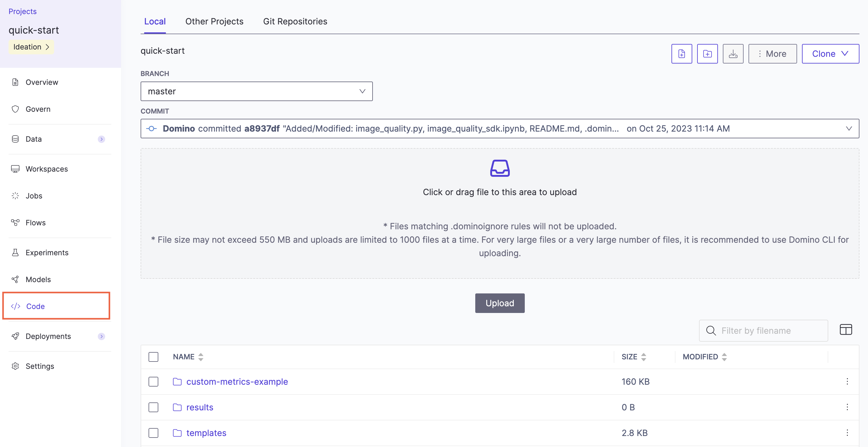This screenshot has width=868, height=447.
Task: Toggle checkbox for custom-metrics-example folder
Action: point(153,381)
